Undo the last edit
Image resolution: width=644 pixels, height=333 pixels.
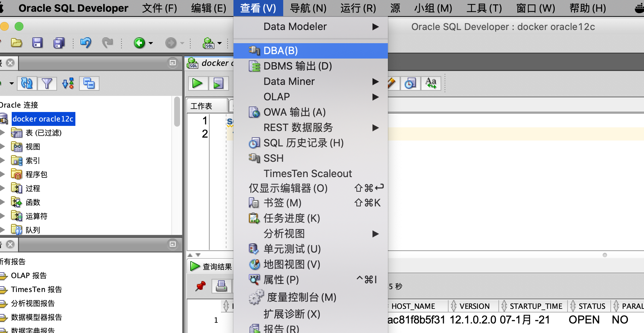coord(85,43)
